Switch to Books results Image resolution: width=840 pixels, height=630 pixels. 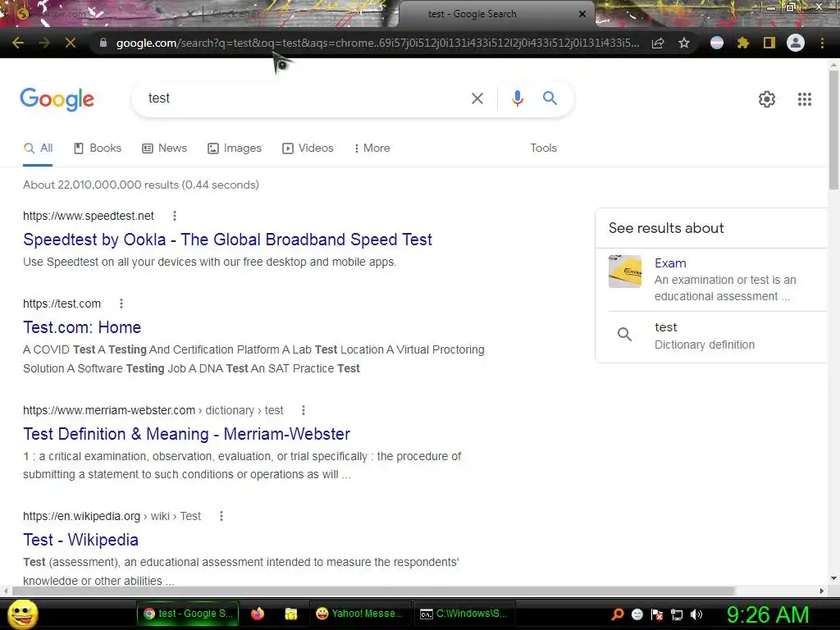click(98, 148)
